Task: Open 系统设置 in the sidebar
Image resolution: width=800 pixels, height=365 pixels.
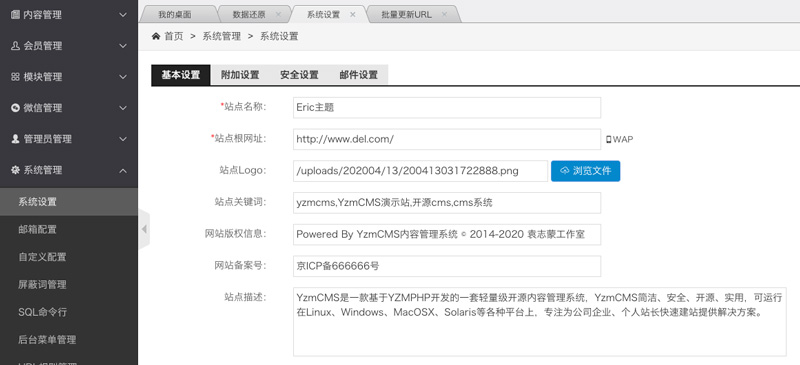Action: 69,202
